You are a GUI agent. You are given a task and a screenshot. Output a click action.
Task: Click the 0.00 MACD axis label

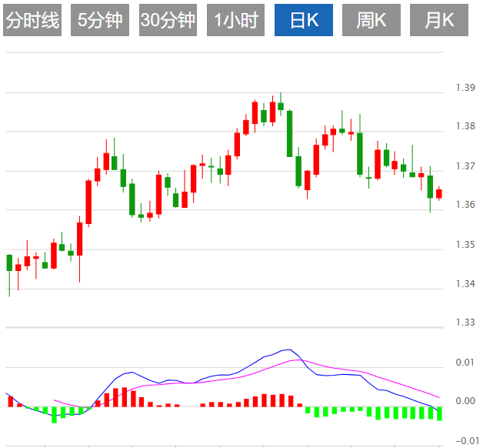pyautogui.click(x=464, y=401)
